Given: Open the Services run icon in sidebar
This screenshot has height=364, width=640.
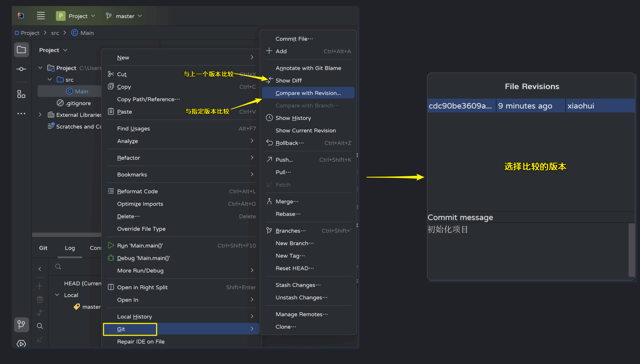Looking at the screenshot, I should coord(21,344).
